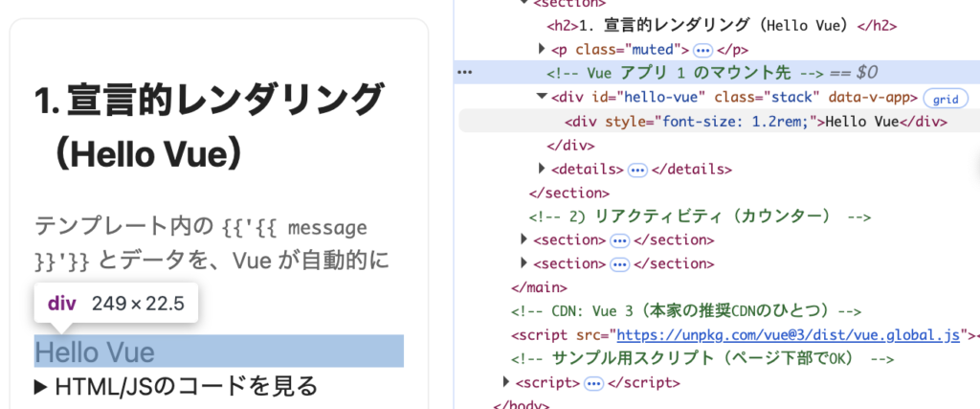Open the HTML/JSのコードを見る disclosure on the page
Viewport: 980px width, 409px height.
coord(176,387)
